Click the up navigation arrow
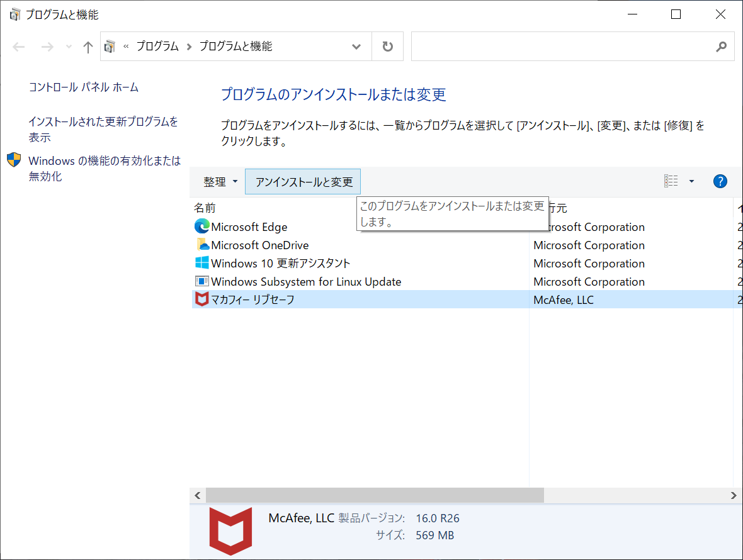Viewport: 743px width, 560px height. 88,46
